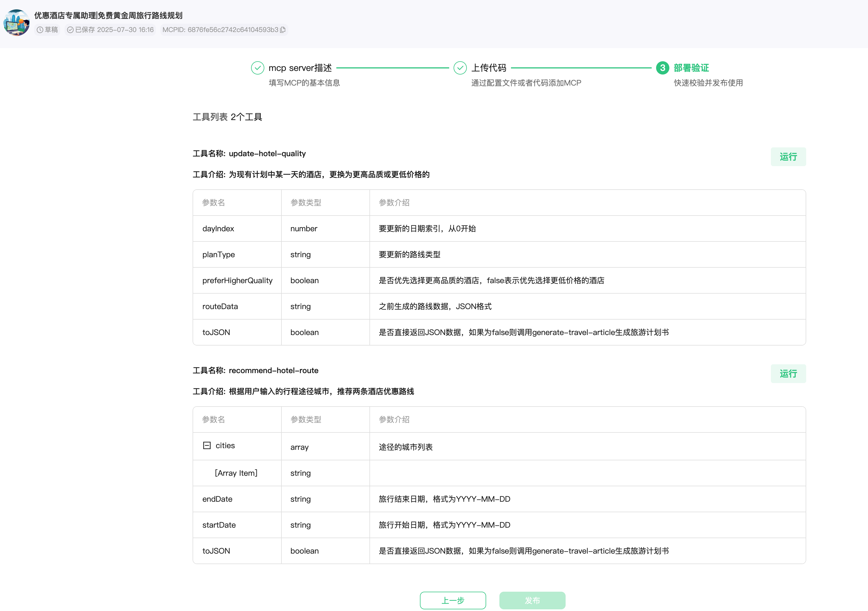This screenshot has height=611, width=868.
Task: Click the clock icon on the 草稿 badge
Action: [40, 30]
